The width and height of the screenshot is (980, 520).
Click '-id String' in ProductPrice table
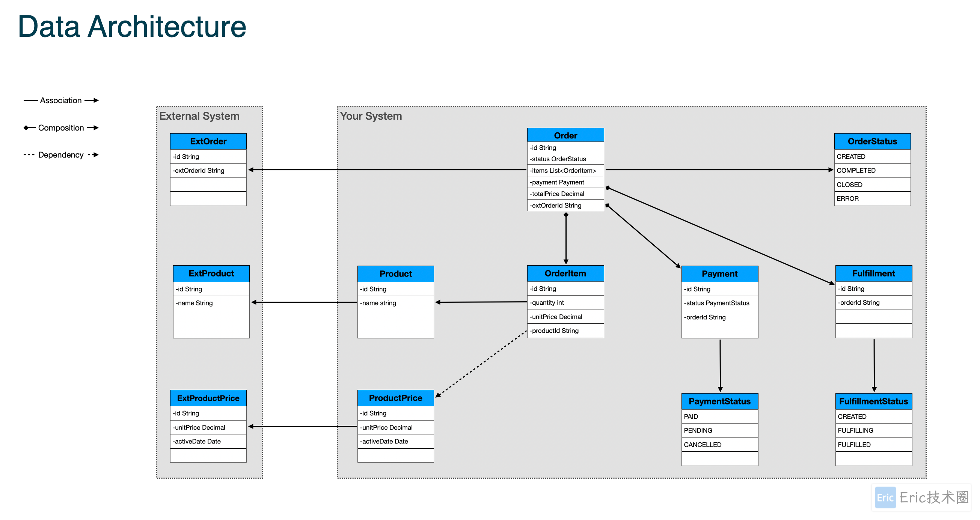point(396,413)
